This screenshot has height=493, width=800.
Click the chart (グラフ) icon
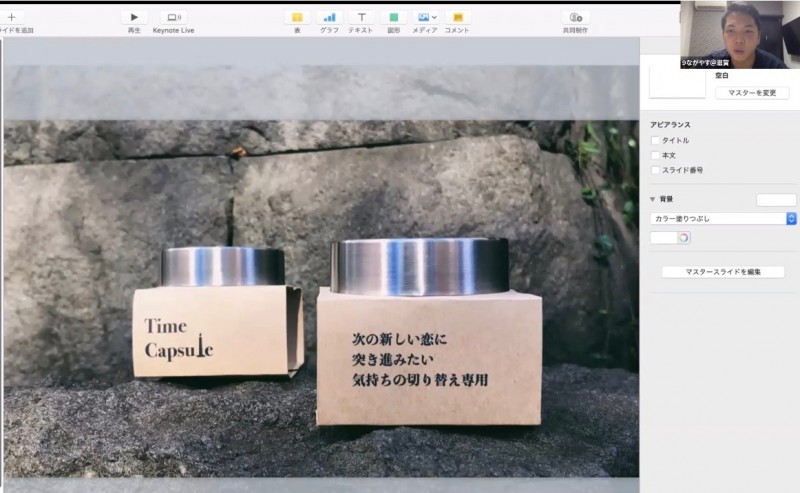(x=329, y=17)
